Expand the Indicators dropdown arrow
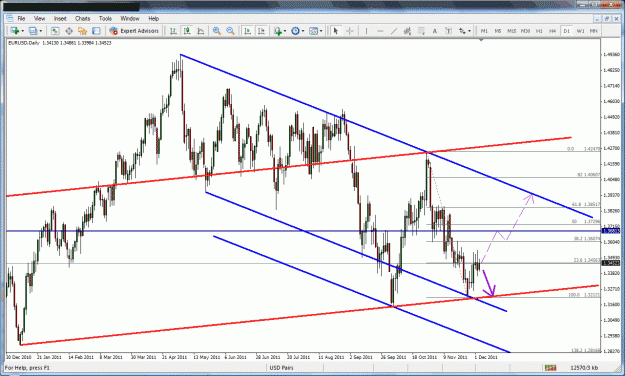 pos(285,31)
